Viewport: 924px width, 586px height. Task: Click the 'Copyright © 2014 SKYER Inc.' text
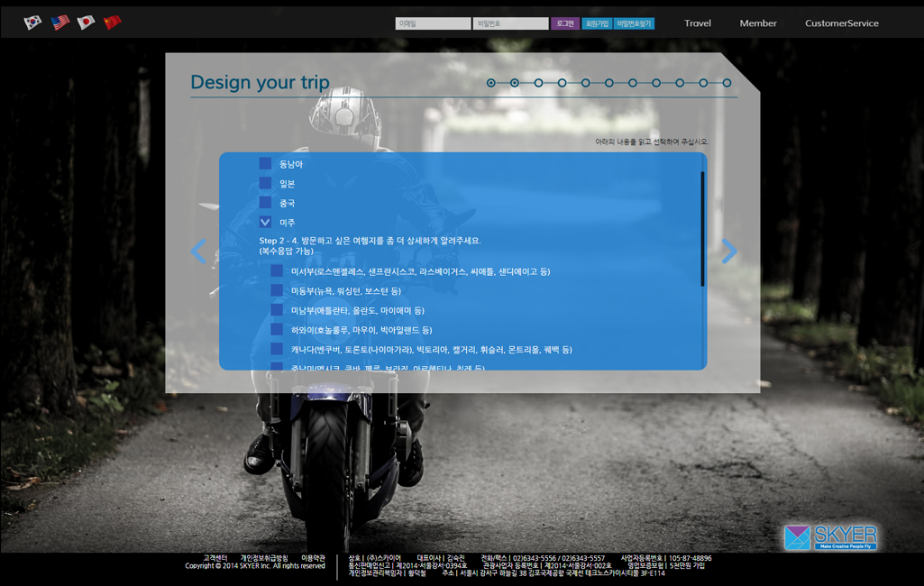point(255,566)
